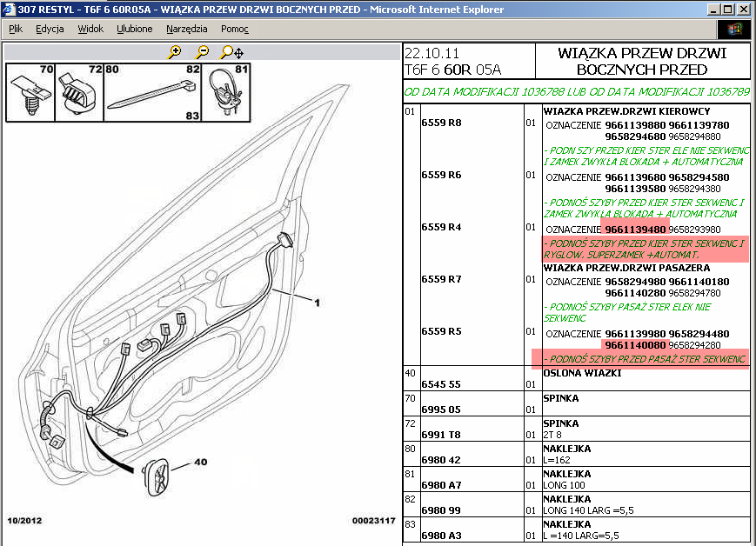Maximize the Internet Explorer window
Image resolution: width=756 pixels, height=546 pixels.
point(728,10)
